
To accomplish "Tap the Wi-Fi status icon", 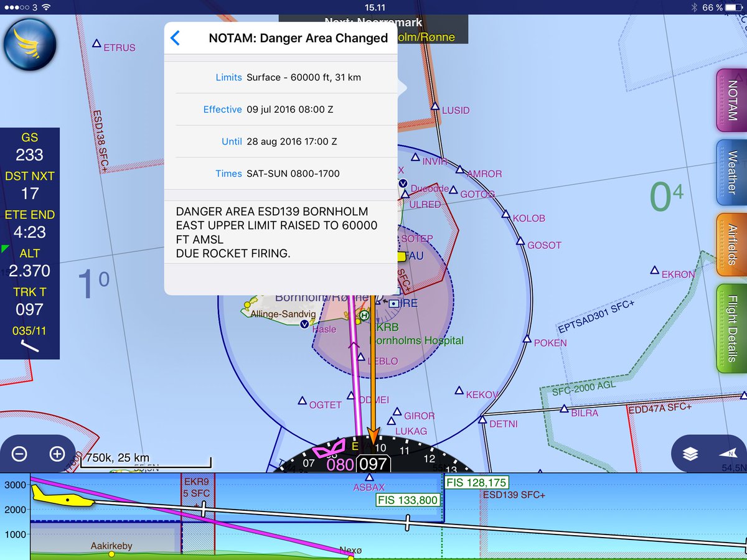I will coord(47,7).
